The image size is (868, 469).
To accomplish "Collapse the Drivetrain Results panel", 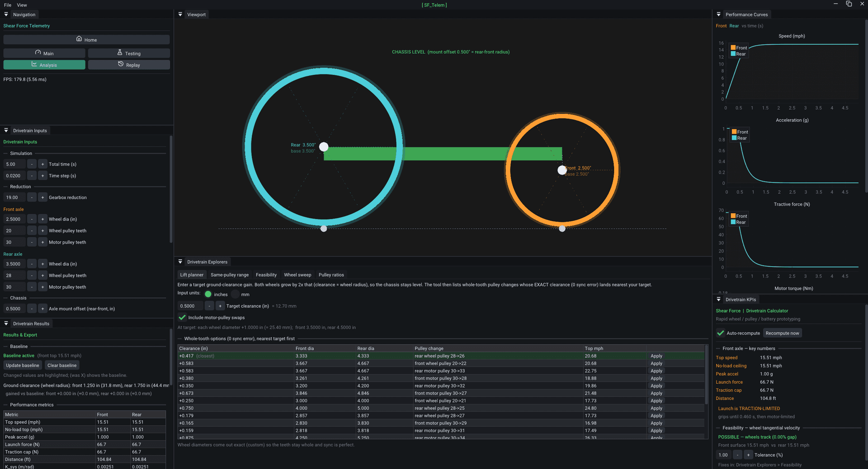I will 6,324.
